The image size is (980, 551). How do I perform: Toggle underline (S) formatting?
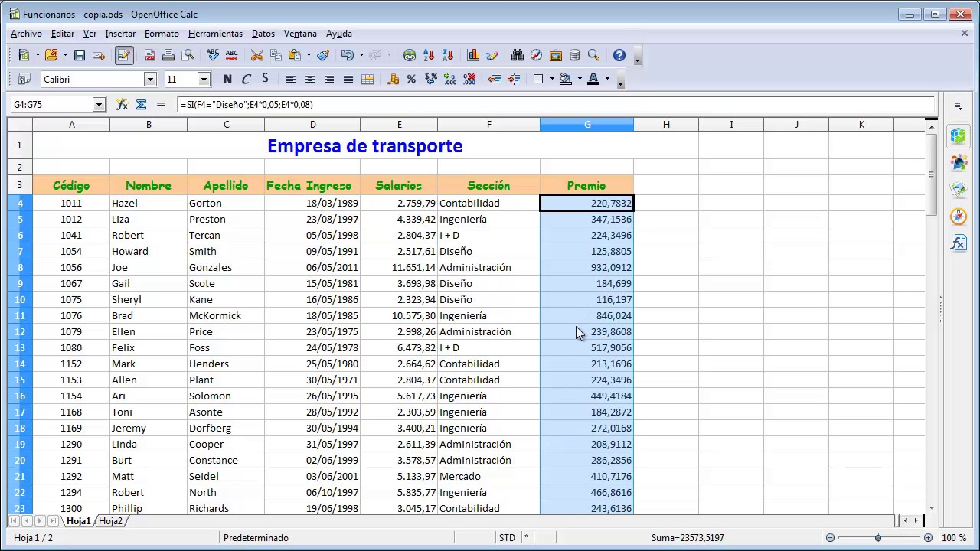tap(265, 79)
